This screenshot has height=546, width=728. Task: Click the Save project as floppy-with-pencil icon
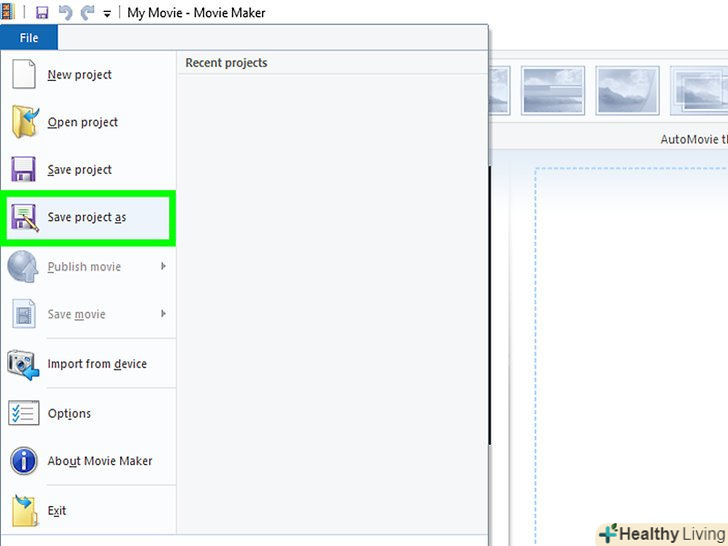tap(25, 217)
